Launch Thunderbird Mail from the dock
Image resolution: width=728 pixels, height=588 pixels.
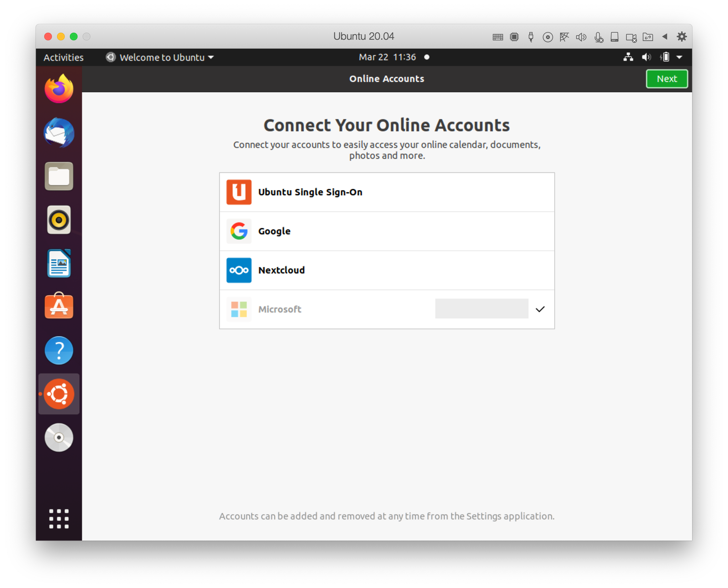(59, 133)
